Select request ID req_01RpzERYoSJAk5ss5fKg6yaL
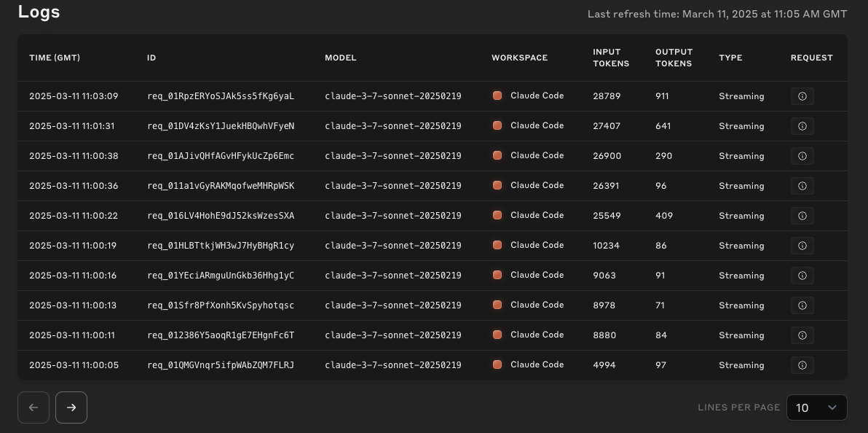The height and width of the screenshot is (433, 868). tap(221, 96)
